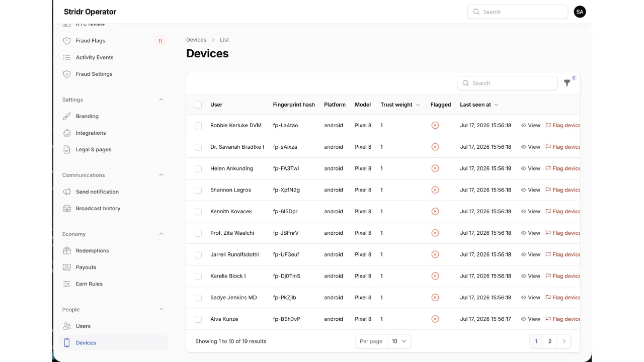The image size is (644, 362).
Task: Select the Alva Kunze row checkbox
Action: point(198,319)
